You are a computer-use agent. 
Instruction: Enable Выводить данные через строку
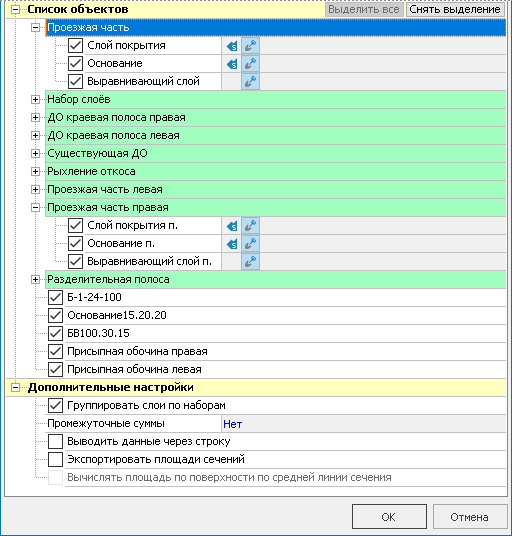55,442
